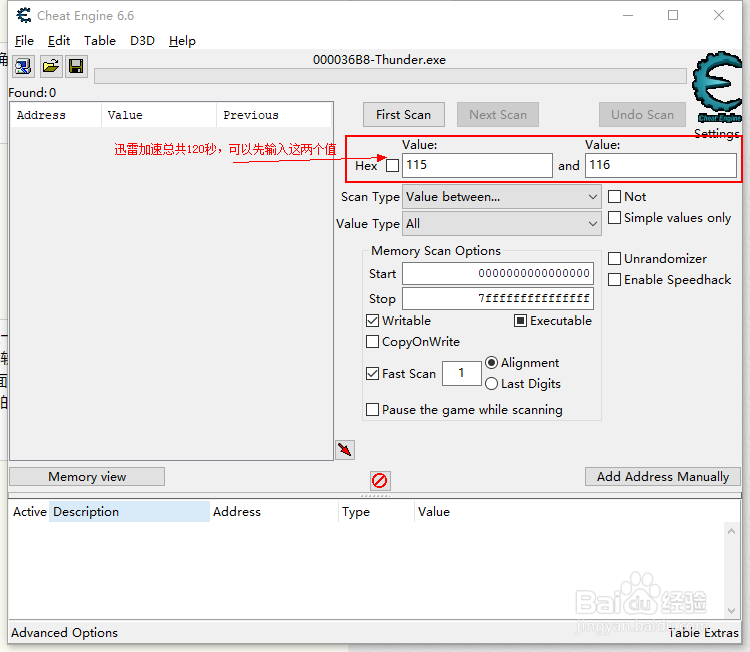Image resolution: width=750 pixels, height=652 pixels.
Task: Click the first Value field containing 115
Action: (477, 166)
